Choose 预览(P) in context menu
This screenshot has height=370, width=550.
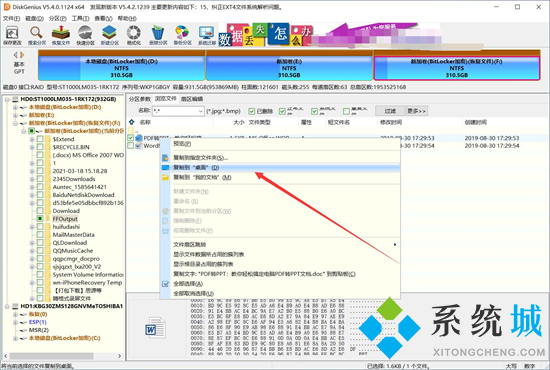coord(280,144)
